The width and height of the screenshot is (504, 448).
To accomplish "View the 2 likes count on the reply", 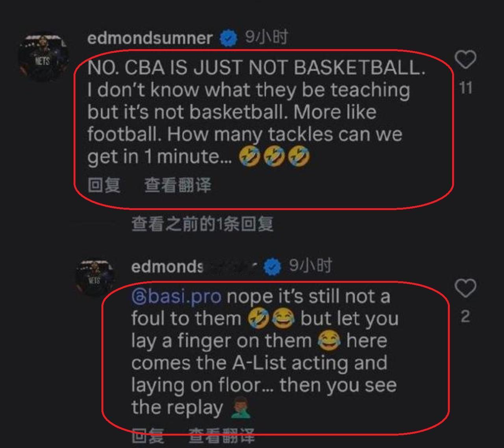I will (465, 317).
